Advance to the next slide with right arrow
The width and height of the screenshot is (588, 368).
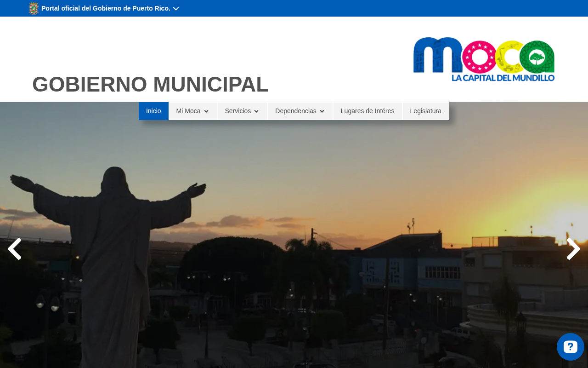pos(573,249)
